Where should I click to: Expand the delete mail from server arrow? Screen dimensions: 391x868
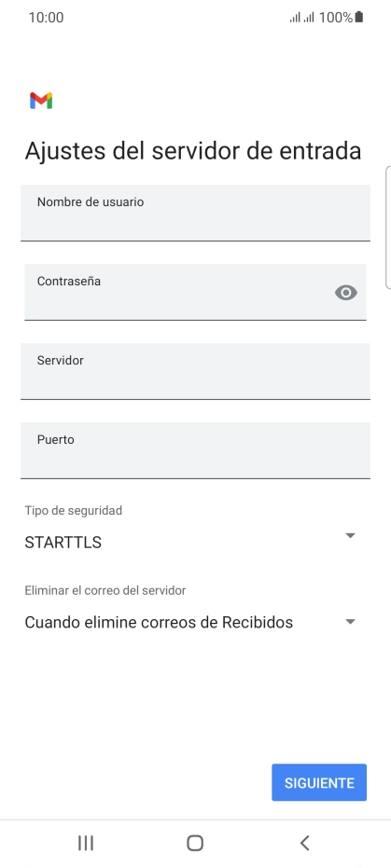(350, 622)
